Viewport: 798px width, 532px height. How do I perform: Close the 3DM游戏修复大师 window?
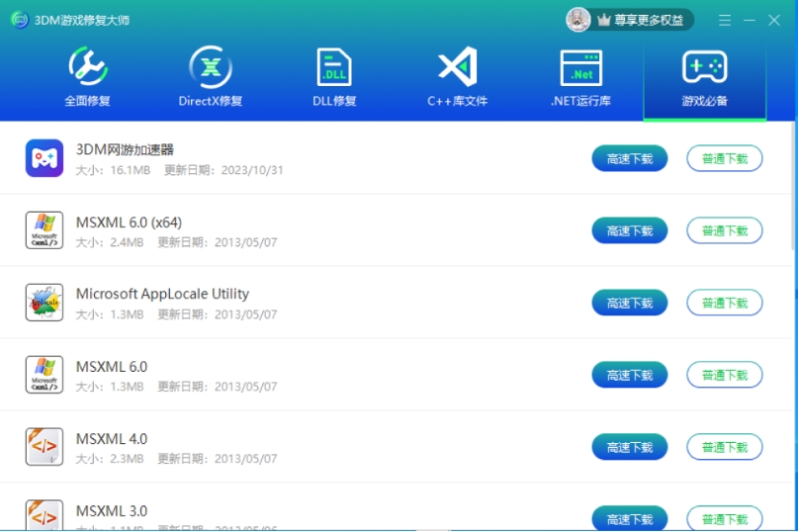click(774, 21)
